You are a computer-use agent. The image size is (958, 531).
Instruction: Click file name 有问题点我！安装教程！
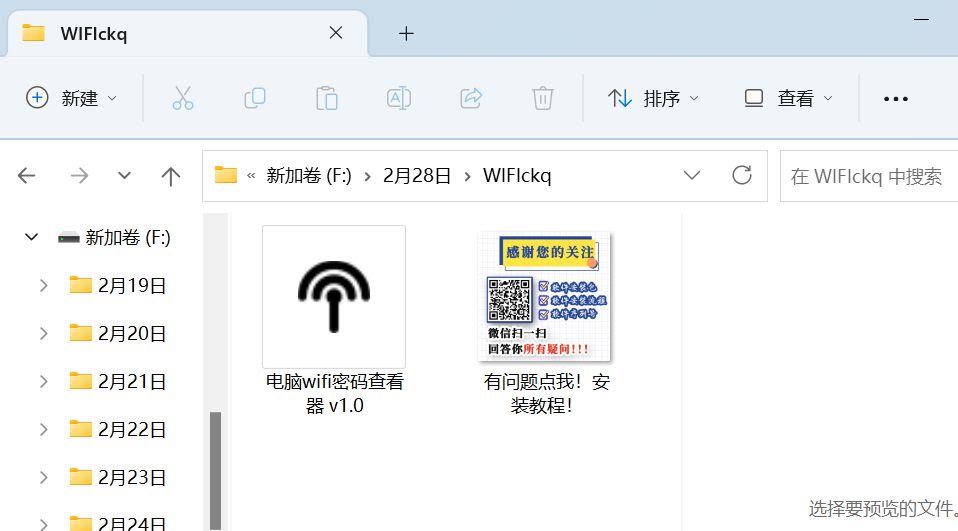coord(546,394)
